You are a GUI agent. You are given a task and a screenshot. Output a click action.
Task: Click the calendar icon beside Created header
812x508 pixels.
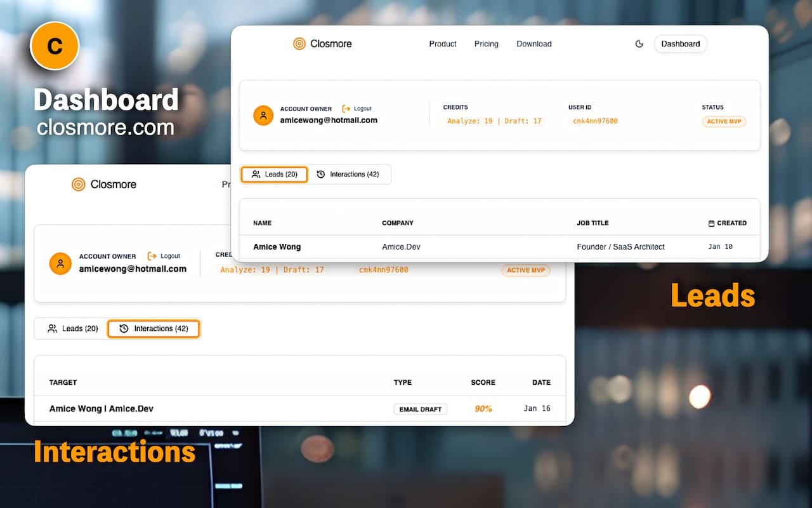pyautogui.click(x=711, y=224)
